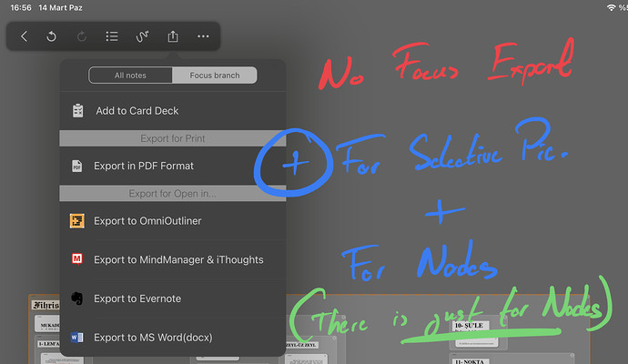This screenshot has height=364, width=628.
Task: Click the clipboard Card Deck icon
Action: (77, 111)
